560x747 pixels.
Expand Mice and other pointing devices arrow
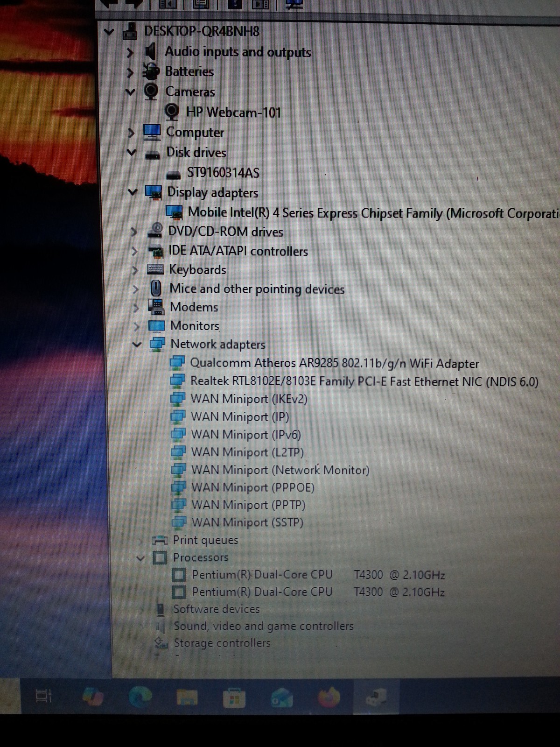(136, 289)
